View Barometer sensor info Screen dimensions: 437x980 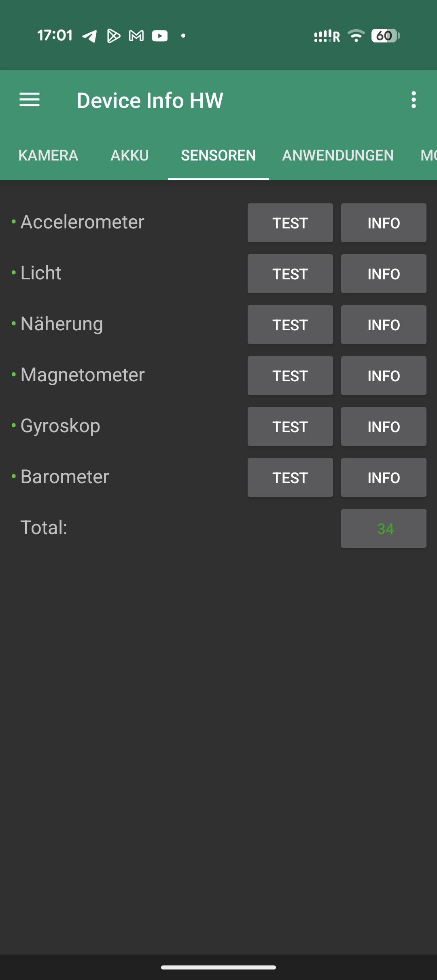click(x=384, y=477)
